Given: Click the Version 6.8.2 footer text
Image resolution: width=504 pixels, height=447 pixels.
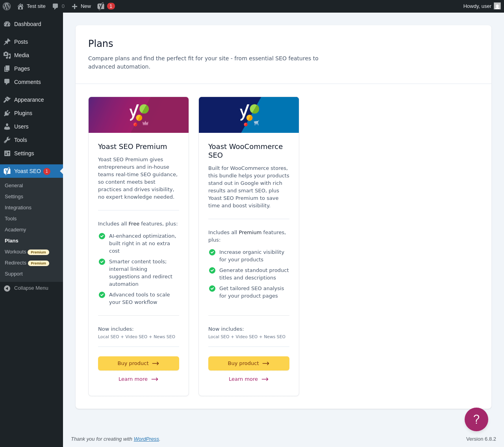Looking at the screenshot, I should 481,439.
